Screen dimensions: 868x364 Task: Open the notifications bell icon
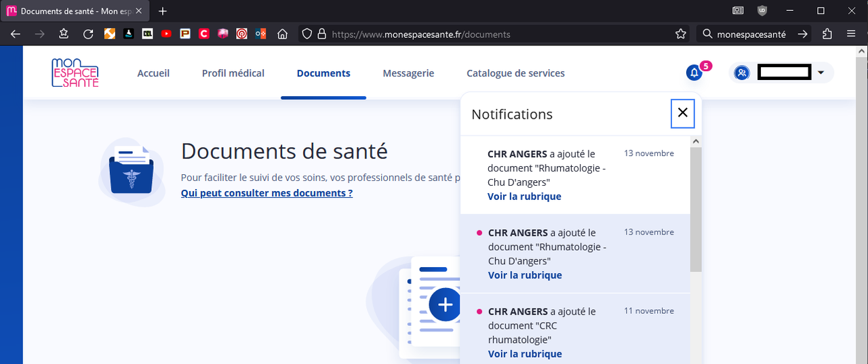pyautogui.click(x=694, y=73)
